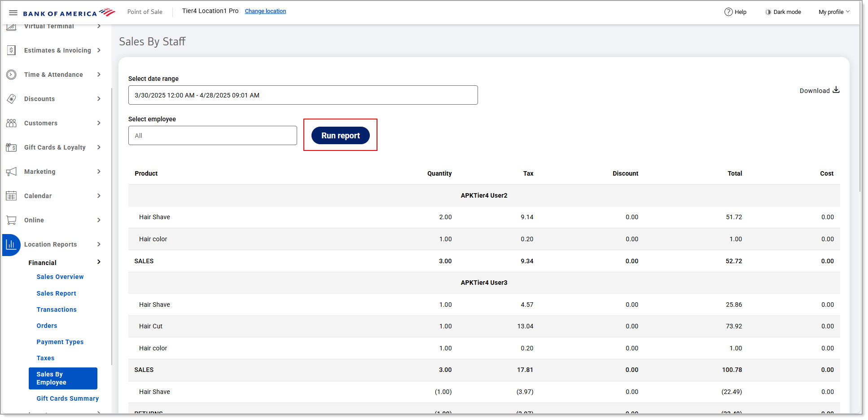Expand Estimates & Invoicing chevron

click(99, 50)
